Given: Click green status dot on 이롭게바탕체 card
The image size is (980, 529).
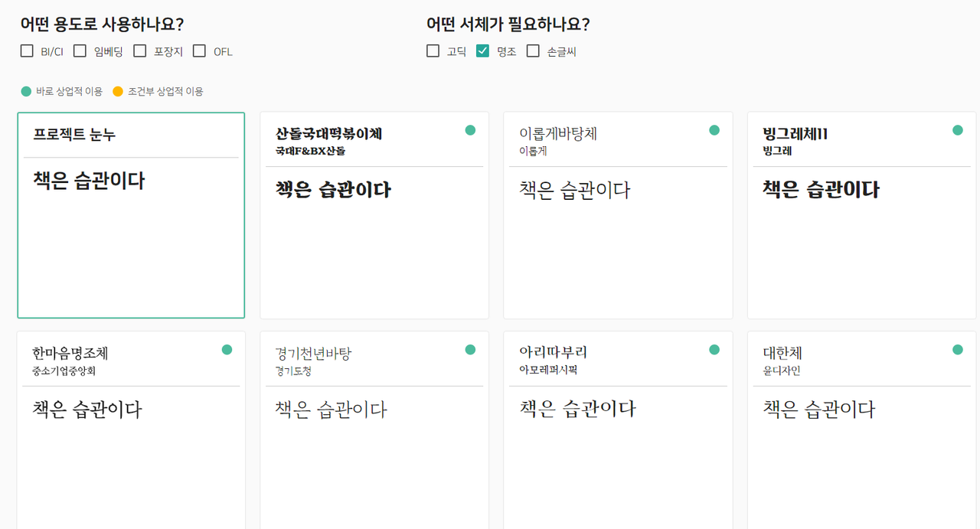Looking at the screenshot, I should (x=714, y=130).
